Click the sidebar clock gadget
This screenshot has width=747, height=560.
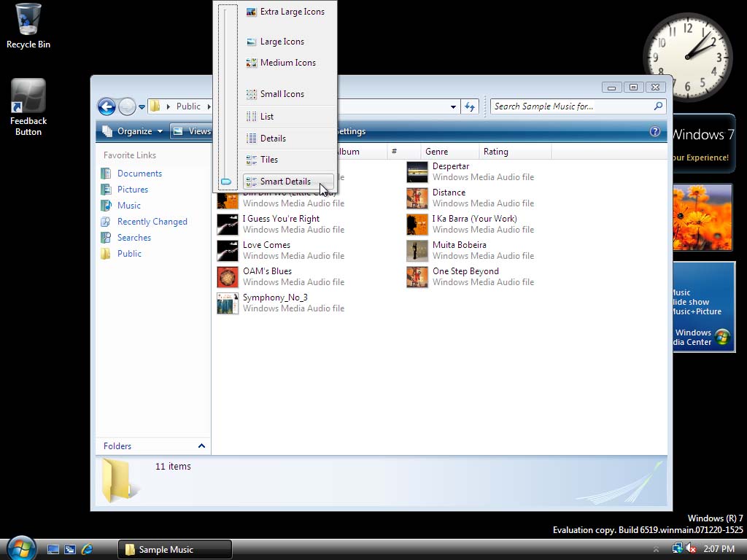tap(687, 56)
